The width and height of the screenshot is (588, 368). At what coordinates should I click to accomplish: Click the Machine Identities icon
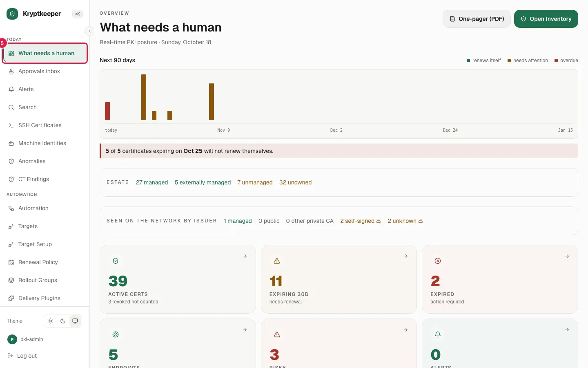click(x=11, y=143)
